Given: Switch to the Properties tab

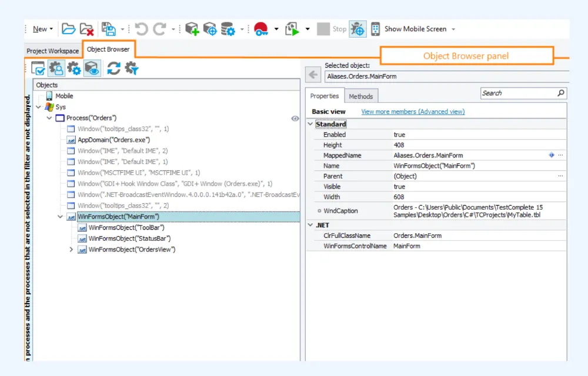Looking at the screenshot, I should point(325,96).
